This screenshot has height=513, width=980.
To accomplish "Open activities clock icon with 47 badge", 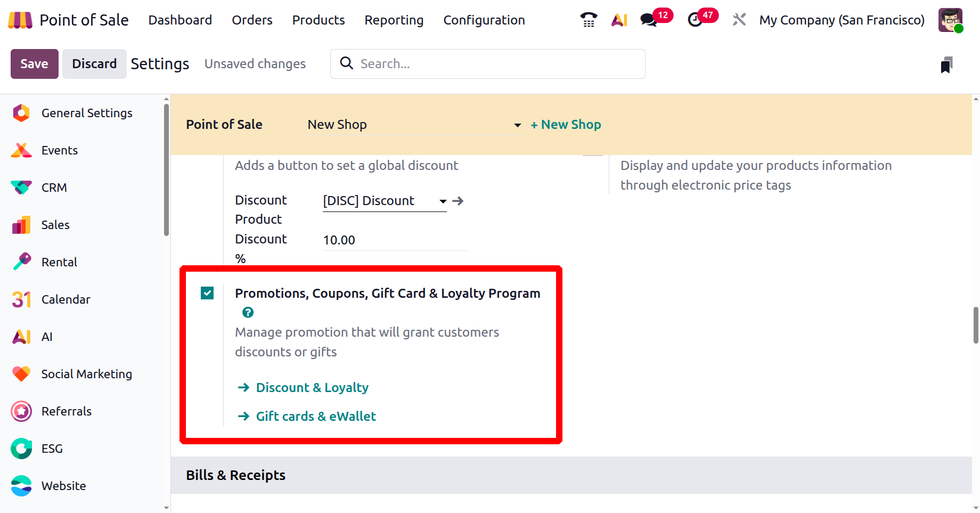I will (x=695, y=20).
